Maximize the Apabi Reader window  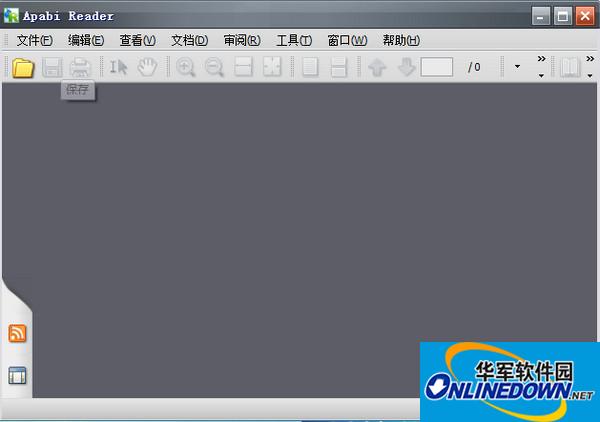(x=563, y=16)
